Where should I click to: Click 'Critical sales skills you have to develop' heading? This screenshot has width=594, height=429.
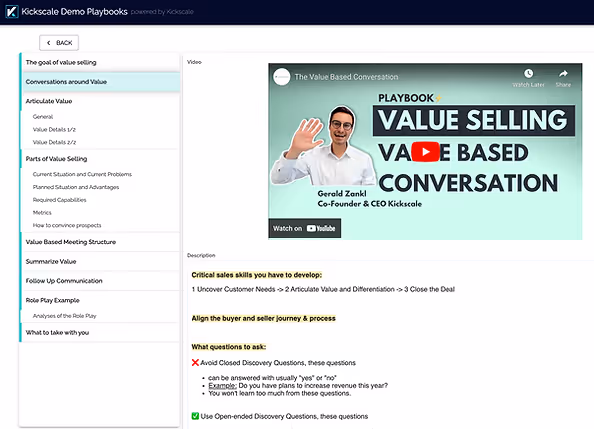257,275
